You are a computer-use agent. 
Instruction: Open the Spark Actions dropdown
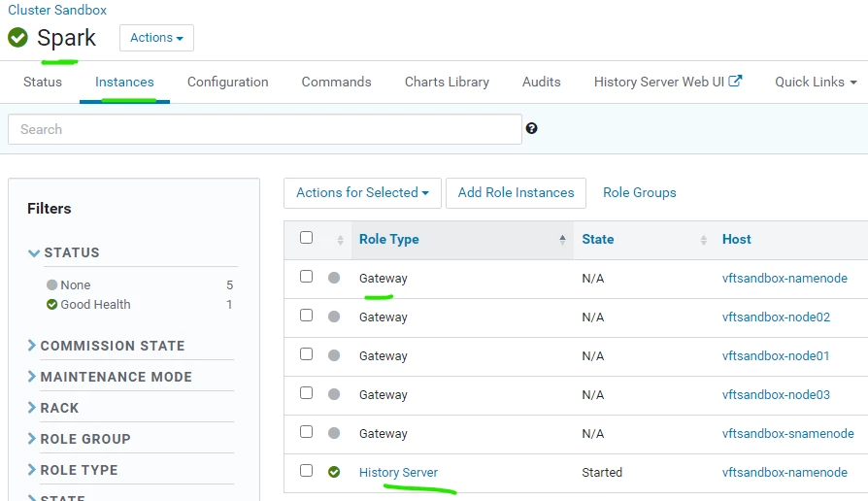point(156,38)
